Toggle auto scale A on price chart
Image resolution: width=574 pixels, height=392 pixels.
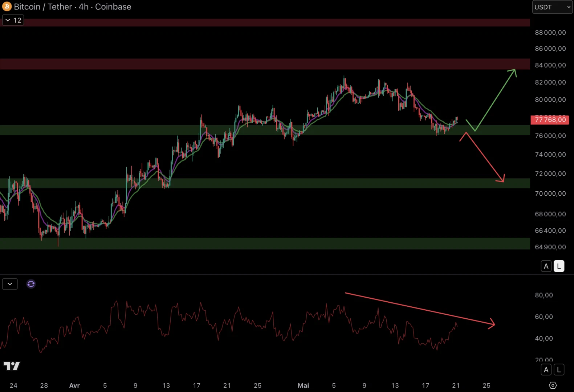click(x=546, y=266)
